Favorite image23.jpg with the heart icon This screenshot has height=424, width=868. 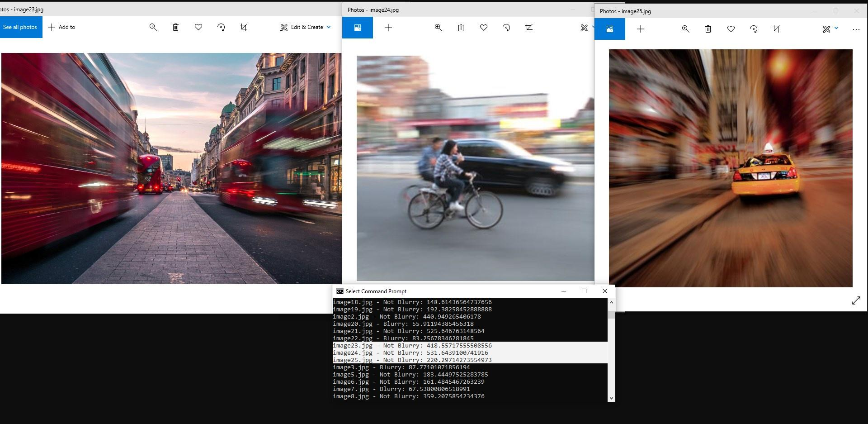click(198, 27)
